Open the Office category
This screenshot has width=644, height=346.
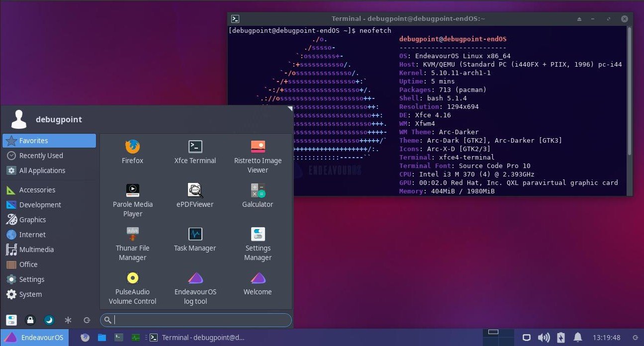coord(49,264)
